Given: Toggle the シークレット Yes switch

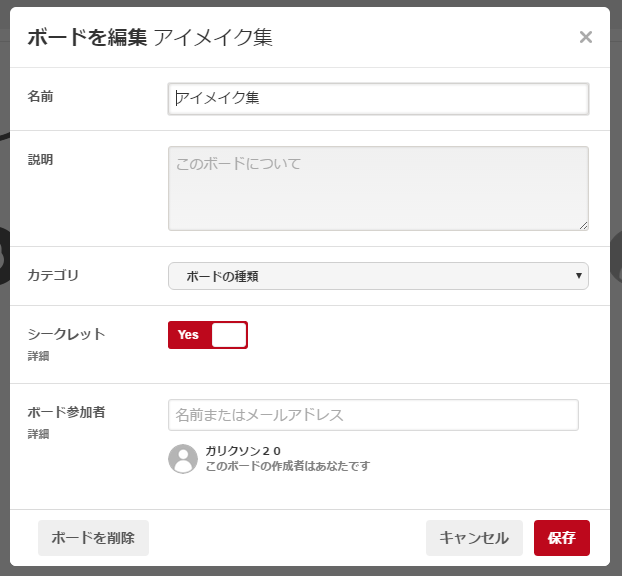Looking at the screenshot, I should tap(208, 335).
